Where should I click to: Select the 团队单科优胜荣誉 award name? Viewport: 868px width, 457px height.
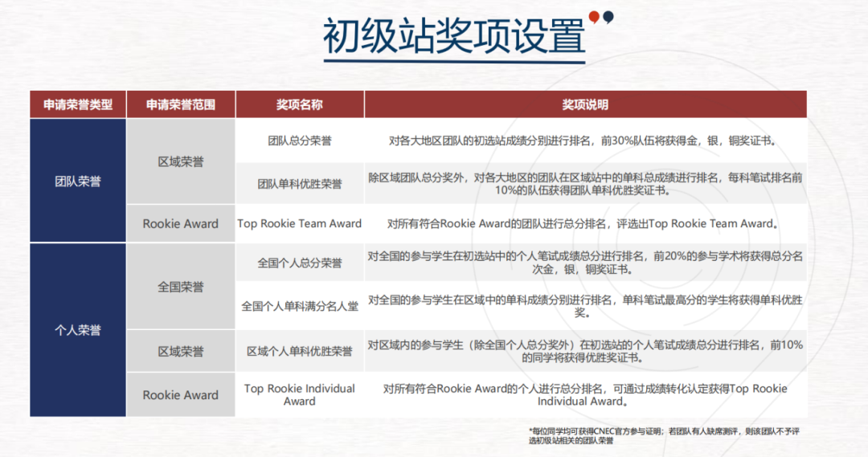299,184
